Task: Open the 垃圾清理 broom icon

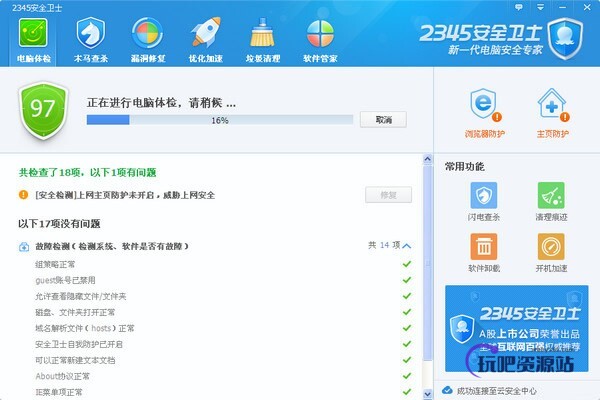Action: tap(262, 33)
